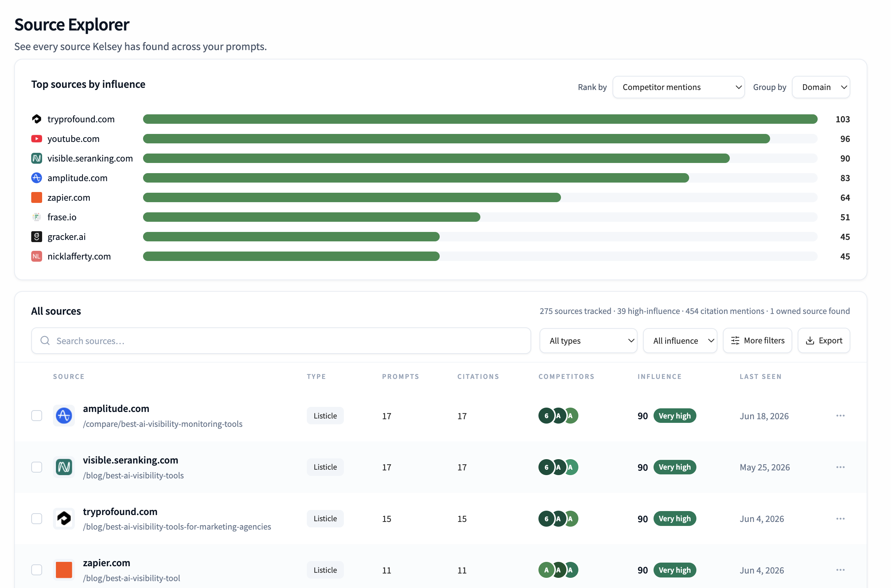Click the competitor avatars in the amplitude.com row

pos(558,416)
